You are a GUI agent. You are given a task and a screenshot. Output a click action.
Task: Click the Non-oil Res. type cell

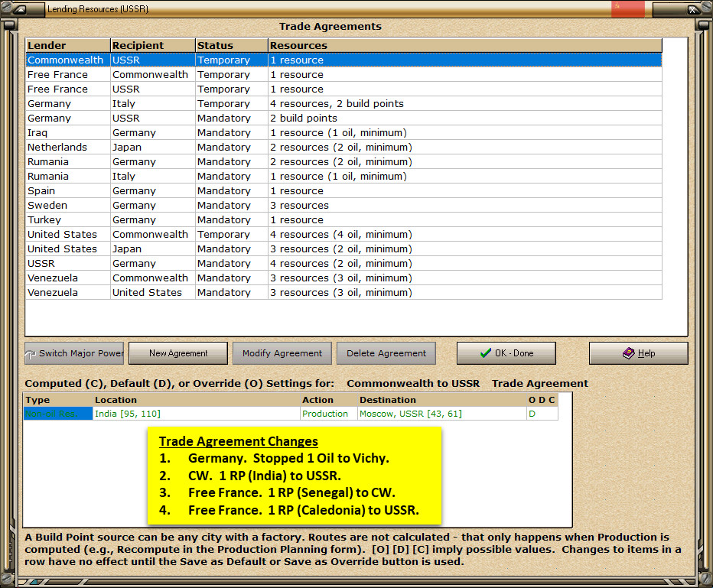pos(57,414)
